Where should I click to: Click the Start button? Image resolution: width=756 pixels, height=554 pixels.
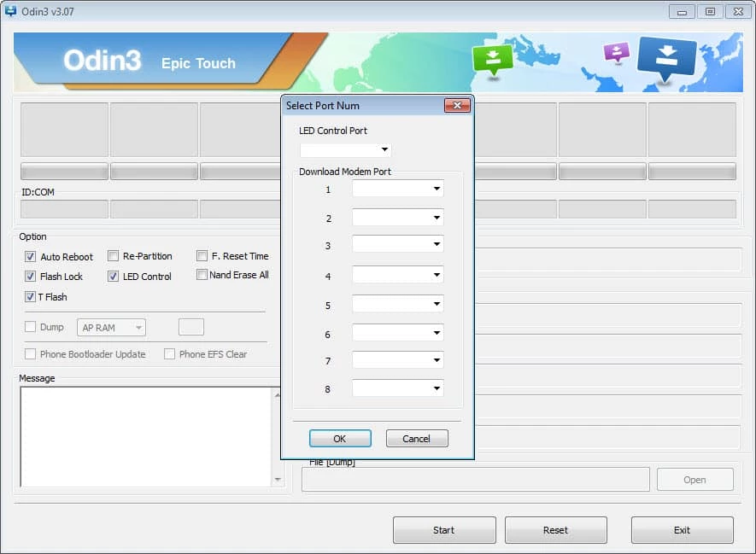click(443, 530)
